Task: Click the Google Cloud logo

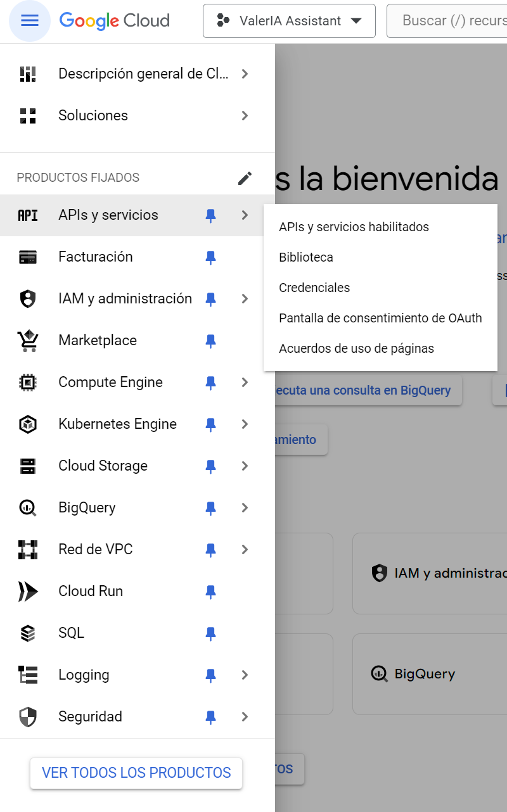Action: [115, 21]
